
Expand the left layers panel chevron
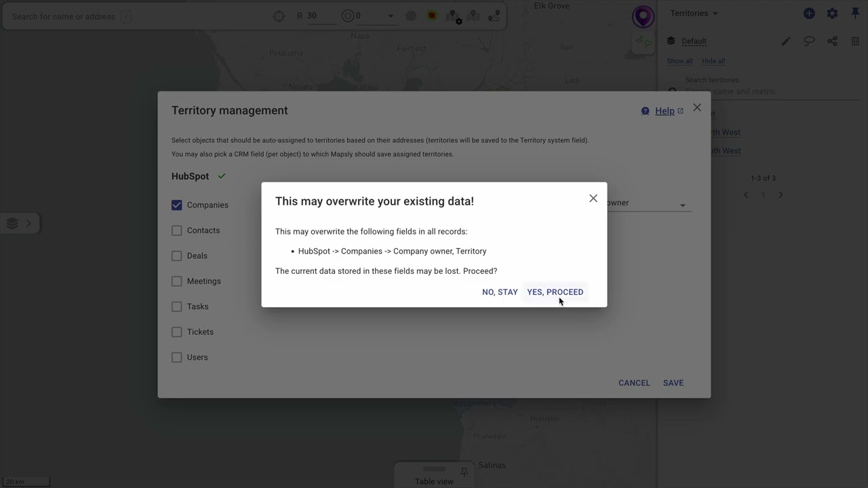tap(28, 224)
